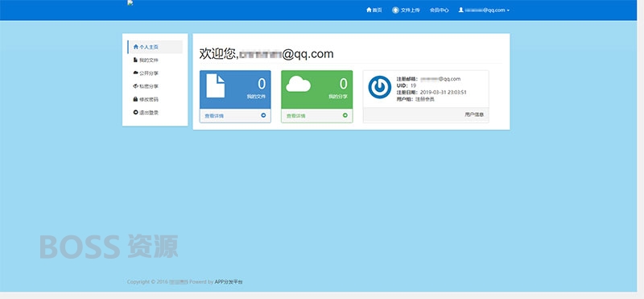
Task: Click the user silhouette icon in navbar
Action: [460, 10]
